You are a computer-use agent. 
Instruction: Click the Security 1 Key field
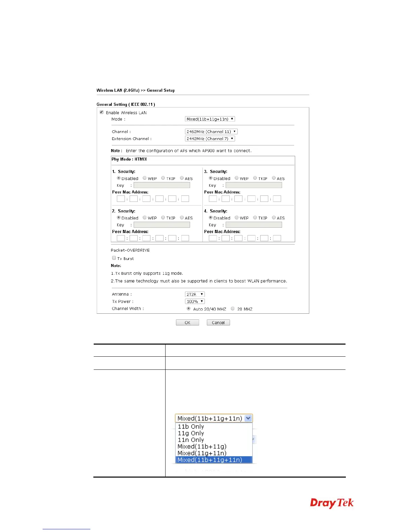(162, 185)
